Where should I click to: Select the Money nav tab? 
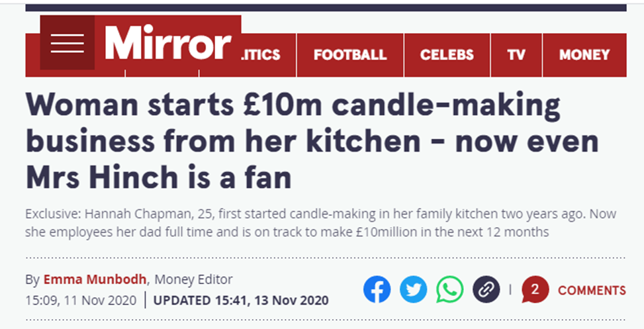[x=584, y=55]
